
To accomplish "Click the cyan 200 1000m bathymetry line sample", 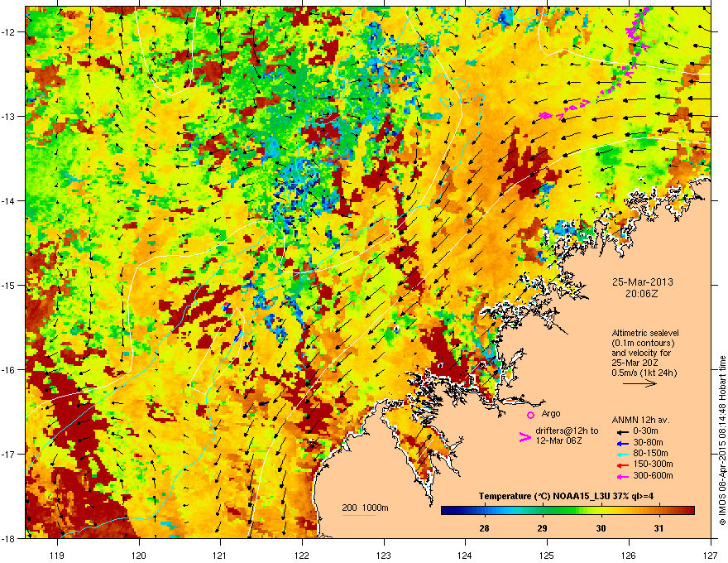I will click(x=359, y=515).
